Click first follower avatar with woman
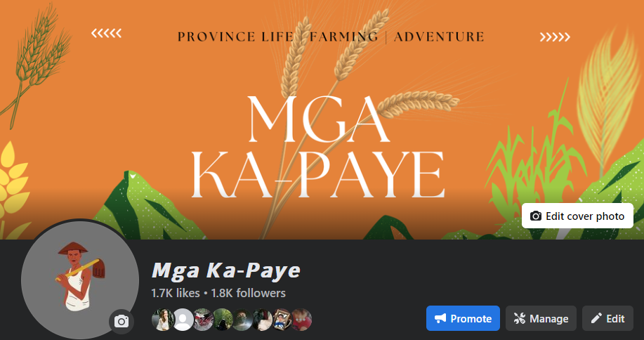Viewport: 644px width, 340px height. coord(163,320)
